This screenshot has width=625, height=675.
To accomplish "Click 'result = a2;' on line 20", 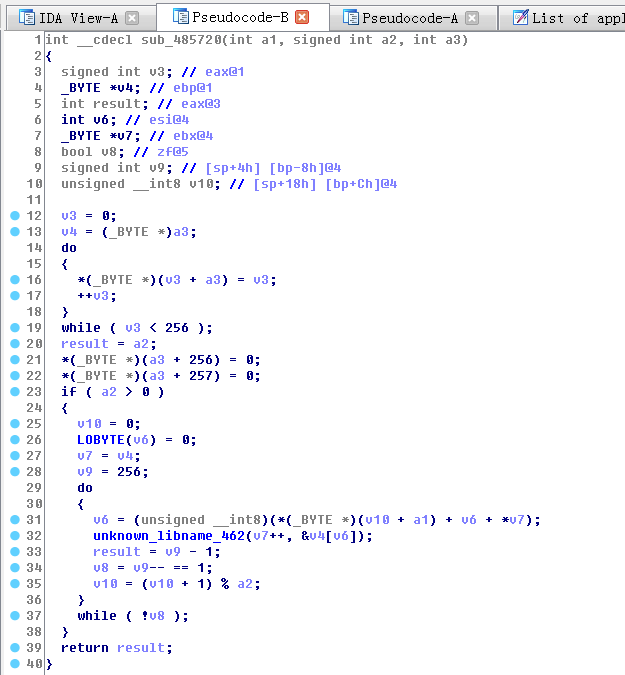I will tap(109, 344).
